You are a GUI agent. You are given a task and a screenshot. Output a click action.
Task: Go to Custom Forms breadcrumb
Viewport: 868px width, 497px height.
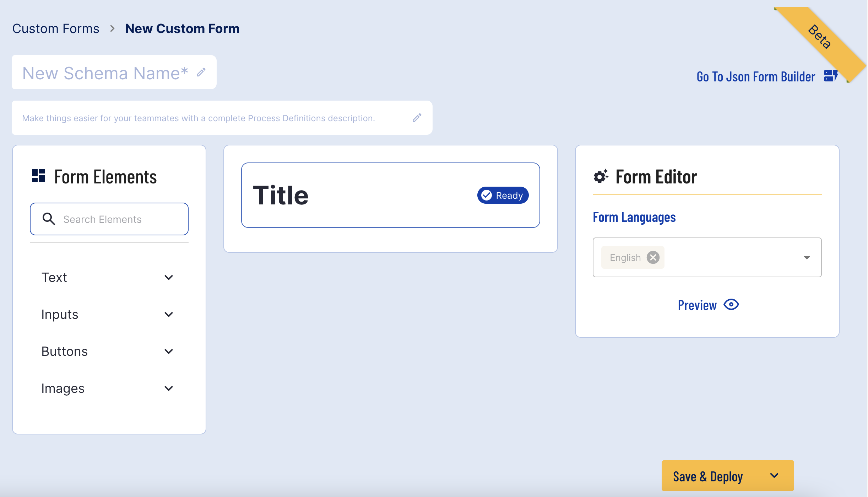[56, 28]
